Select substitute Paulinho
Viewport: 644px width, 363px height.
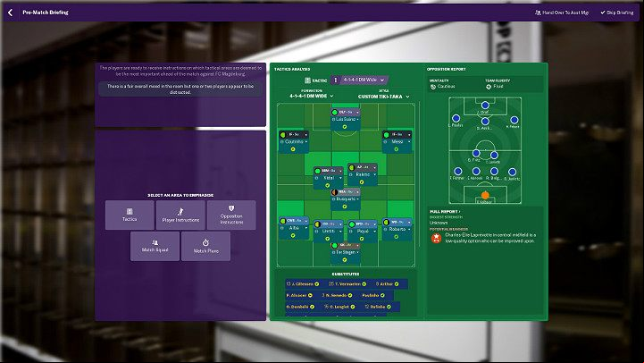373,295
